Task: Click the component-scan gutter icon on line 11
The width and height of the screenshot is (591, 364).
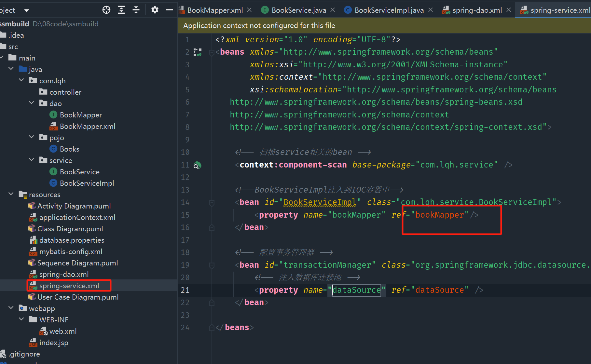Action: [198, 165]
